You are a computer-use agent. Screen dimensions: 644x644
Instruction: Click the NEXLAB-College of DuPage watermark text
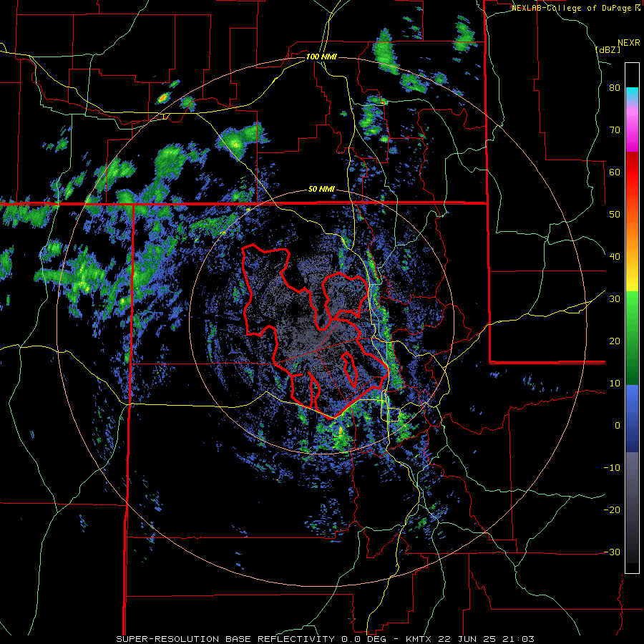pos(572,8)
